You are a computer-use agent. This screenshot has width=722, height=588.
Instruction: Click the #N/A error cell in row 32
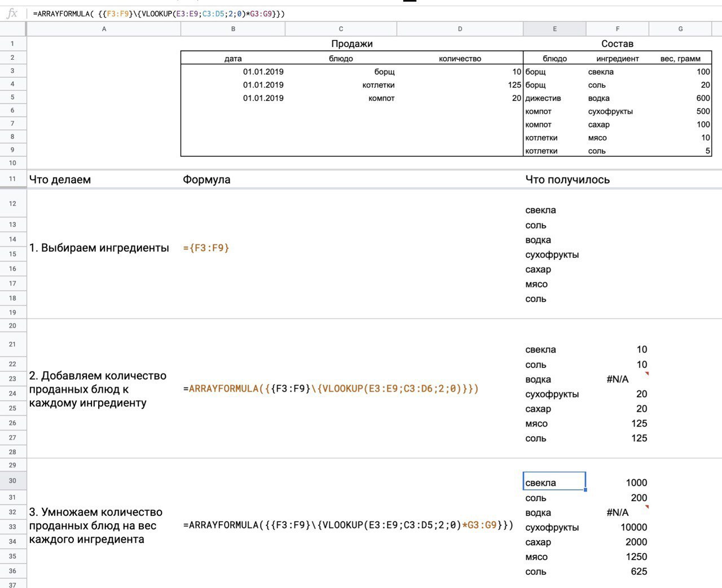point(617,512)
